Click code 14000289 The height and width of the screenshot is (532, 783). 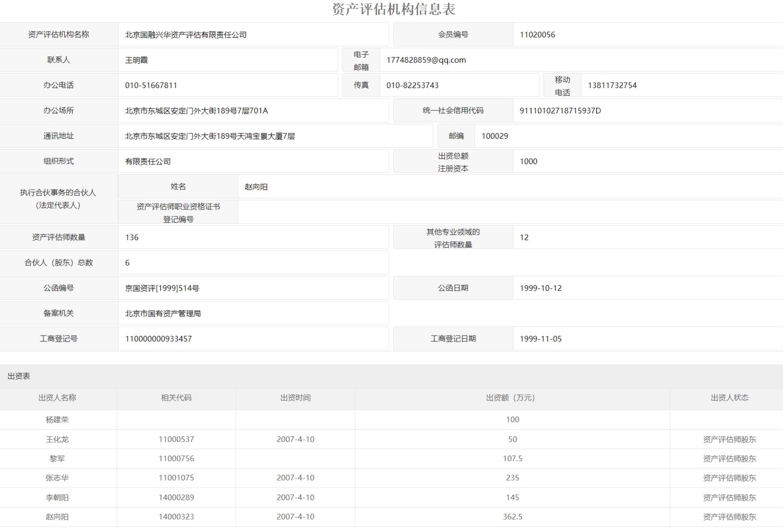(176, 498)
